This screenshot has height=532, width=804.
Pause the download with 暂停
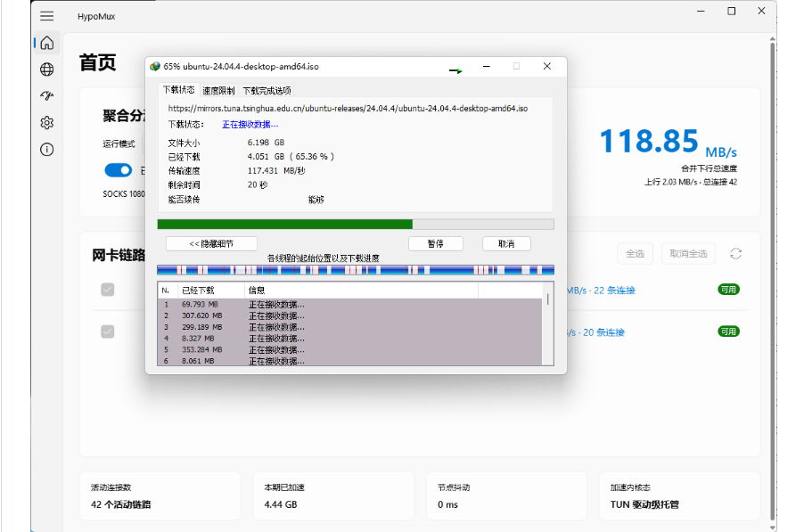click(x=435, y=243)
